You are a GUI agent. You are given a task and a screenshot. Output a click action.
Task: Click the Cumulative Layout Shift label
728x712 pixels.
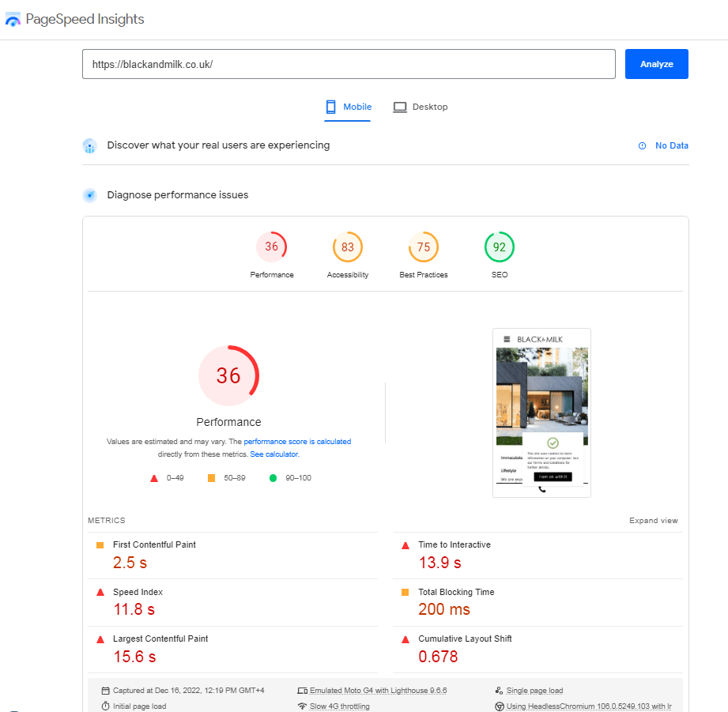click(465, 639)
